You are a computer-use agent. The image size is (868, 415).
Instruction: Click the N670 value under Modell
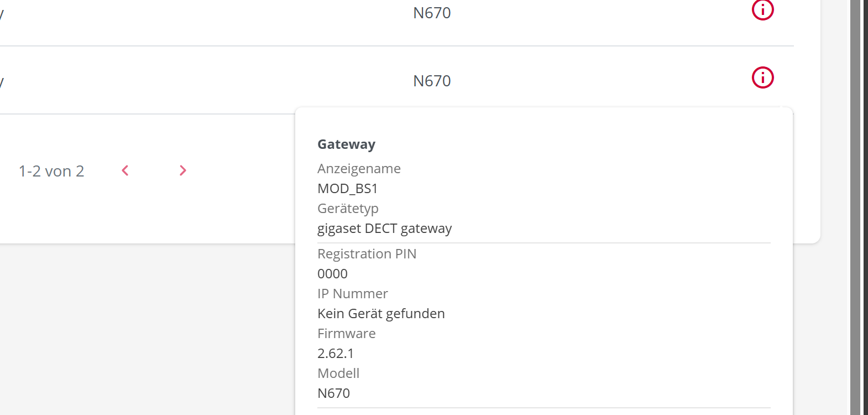click(x=333, y=393)
